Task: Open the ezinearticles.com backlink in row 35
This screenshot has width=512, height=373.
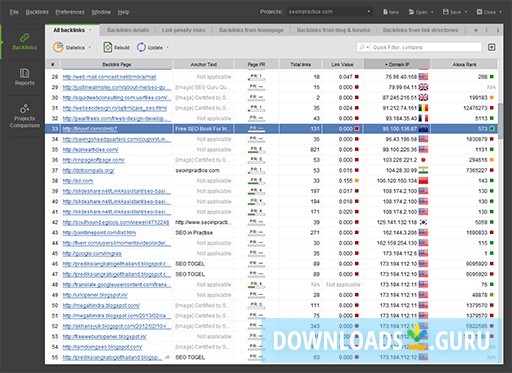Action: 90,150
